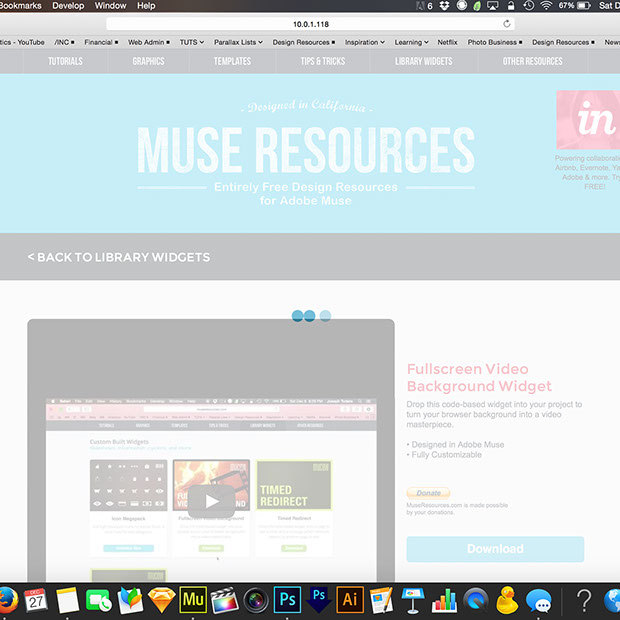Open the yellow Notes app in the dock
Image resolution: width=620 pixels, height=620 pixels.
[x=67, y=600]
